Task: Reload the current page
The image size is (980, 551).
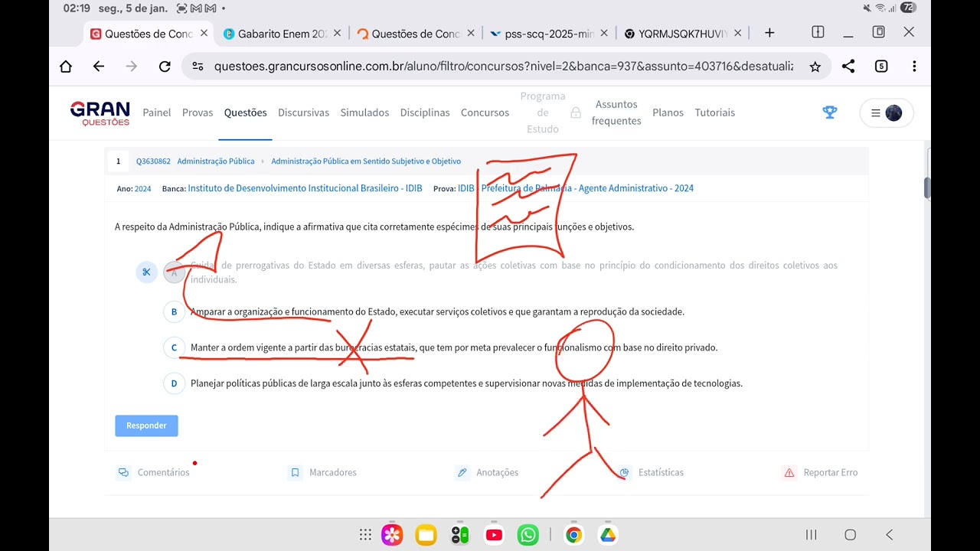Action: pyautogui.click(x=165, y=67)
